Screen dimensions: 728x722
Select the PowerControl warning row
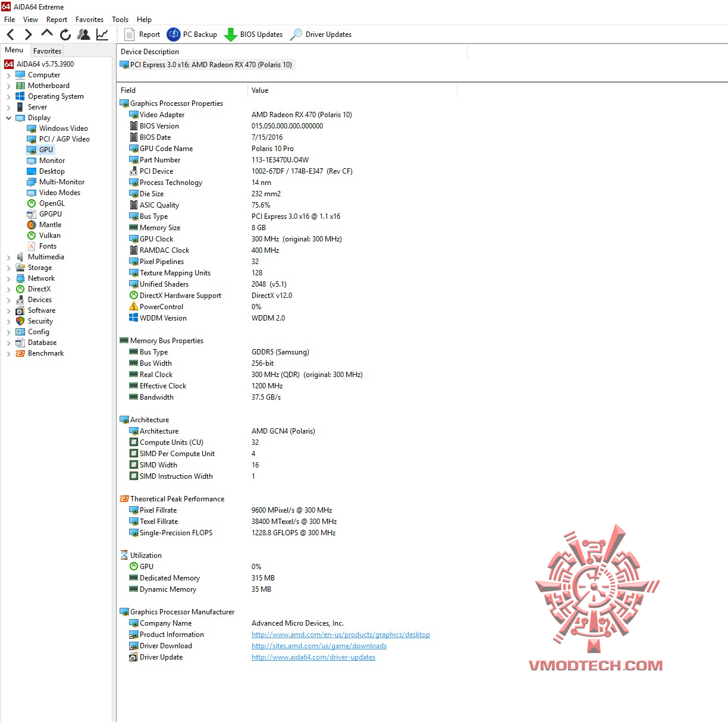(288, 307)
